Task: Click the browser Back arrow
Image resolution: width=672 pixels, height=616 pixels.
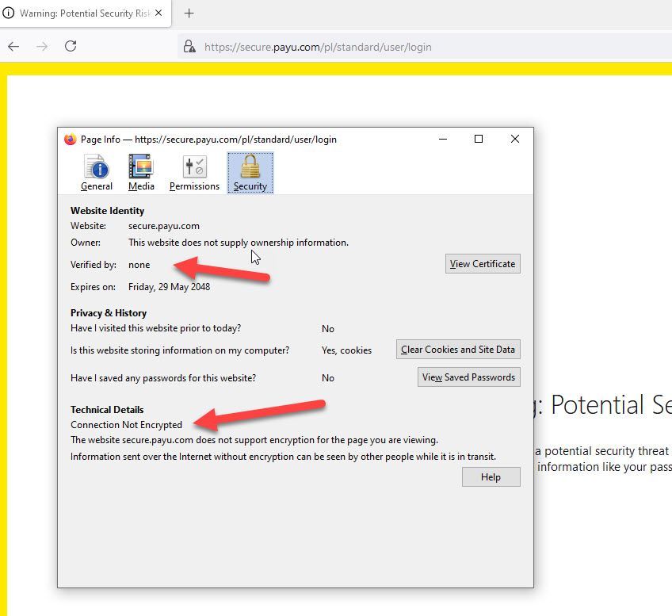Action: click(x=13, y=46)
